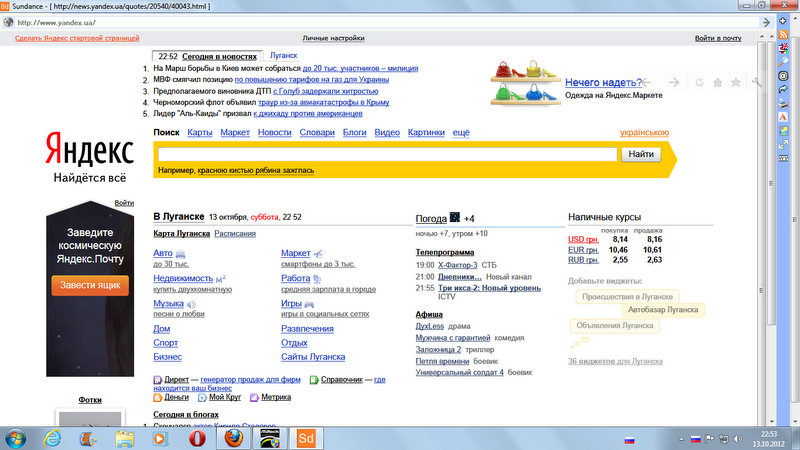Open the Авто section link
The height and width of the screenshot is (450, 800).
pos(163,253)
